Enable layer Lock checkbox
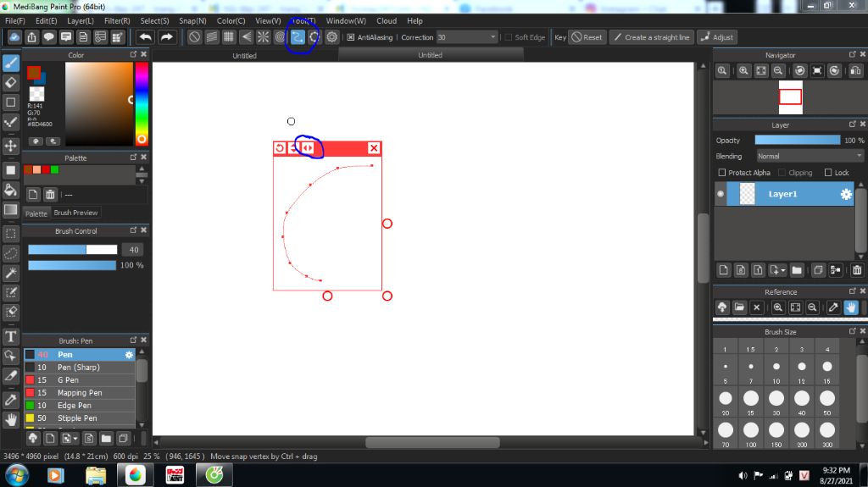 (828, 173)
